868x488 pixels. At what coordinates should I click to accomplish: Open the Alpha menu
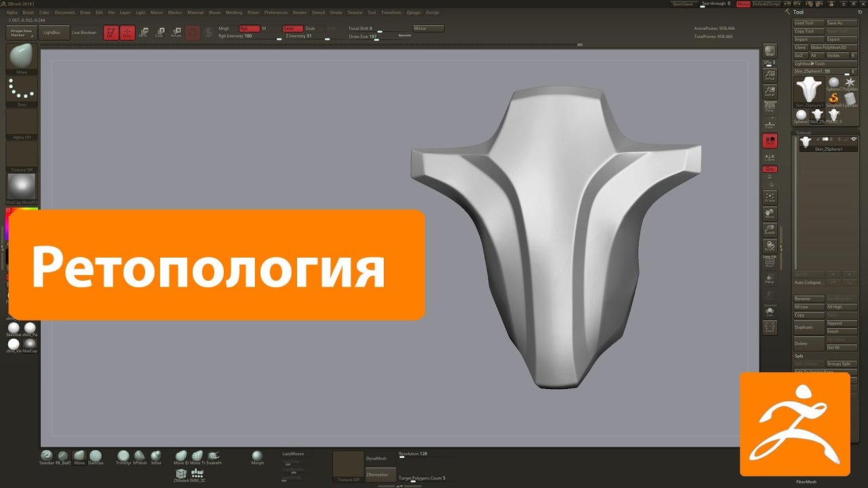[x=12, y=12]
